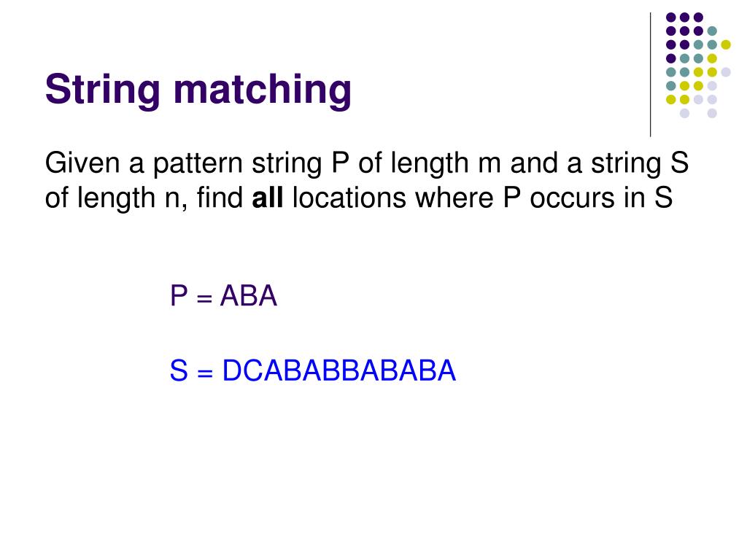Click the blue 'S' before the equals sign
747x560 pixels.
pos(179,370)
